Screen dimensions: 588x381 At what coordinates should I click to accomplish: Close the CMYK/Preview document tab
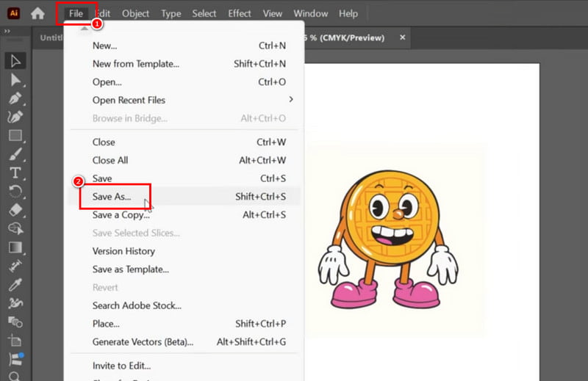coord(402,37)
